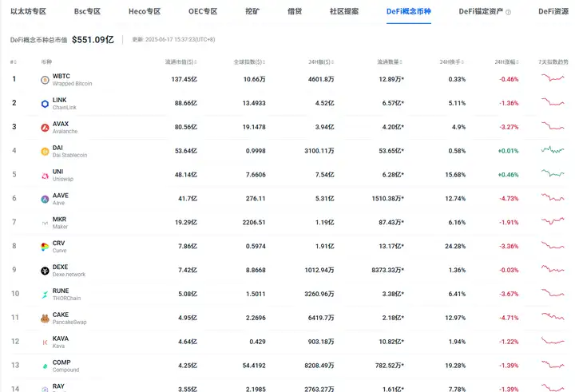Click the 7天指数趋势 column header

point(553,62)
